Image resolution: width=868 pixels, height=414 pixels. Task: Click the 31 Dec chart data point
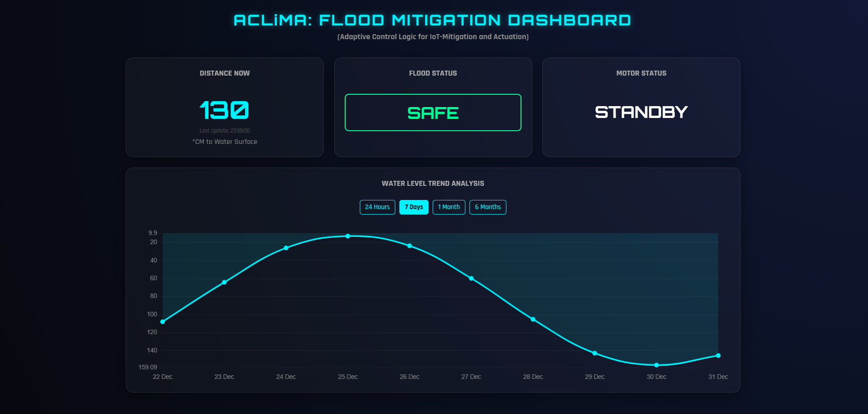pyautogui.click(x=718, y=356)
